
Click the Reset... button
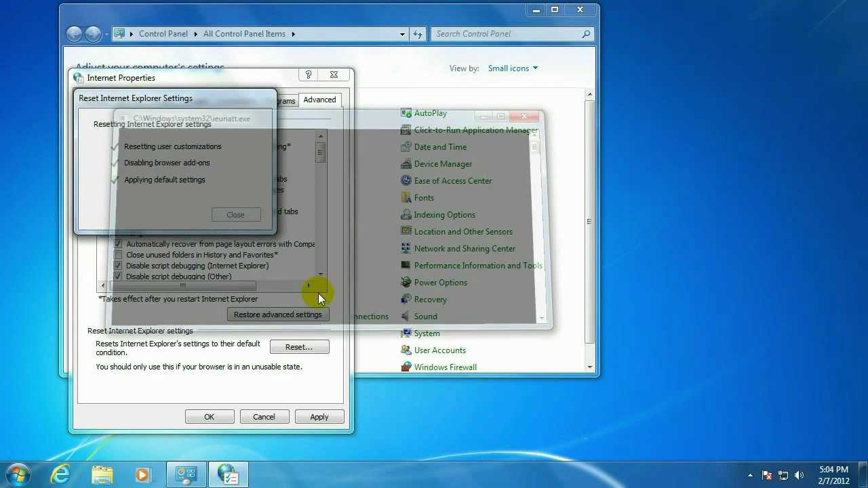coord(299,347)
